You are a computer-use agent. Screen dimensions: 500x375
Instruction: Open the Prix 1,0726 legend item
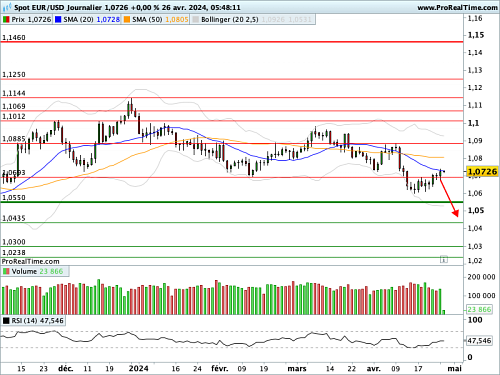(x=27, y=20)
